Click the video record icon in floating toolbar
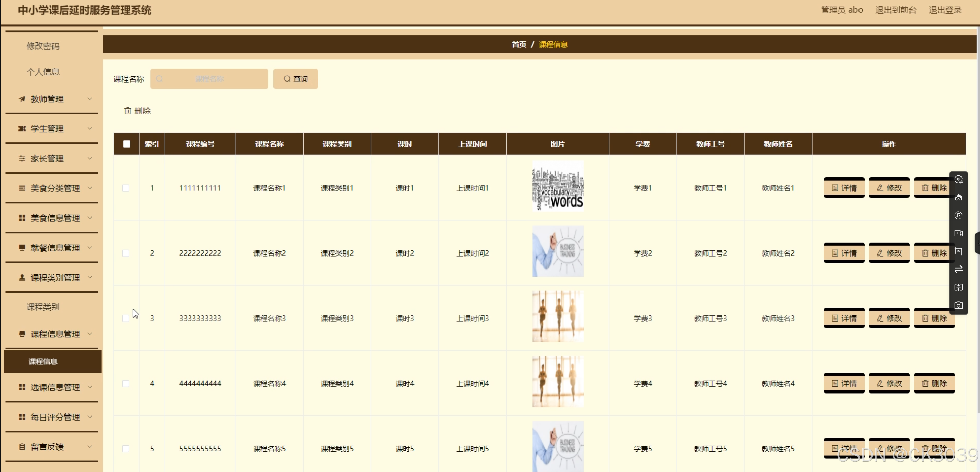980x472 pixels. [x=958, y=233]
